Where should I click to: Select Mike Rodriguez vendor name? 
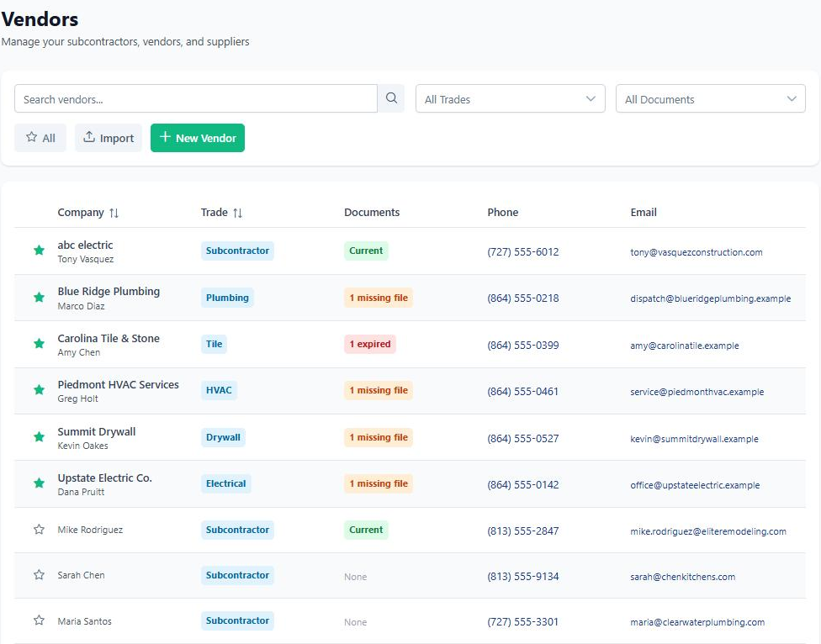(90, 530)
